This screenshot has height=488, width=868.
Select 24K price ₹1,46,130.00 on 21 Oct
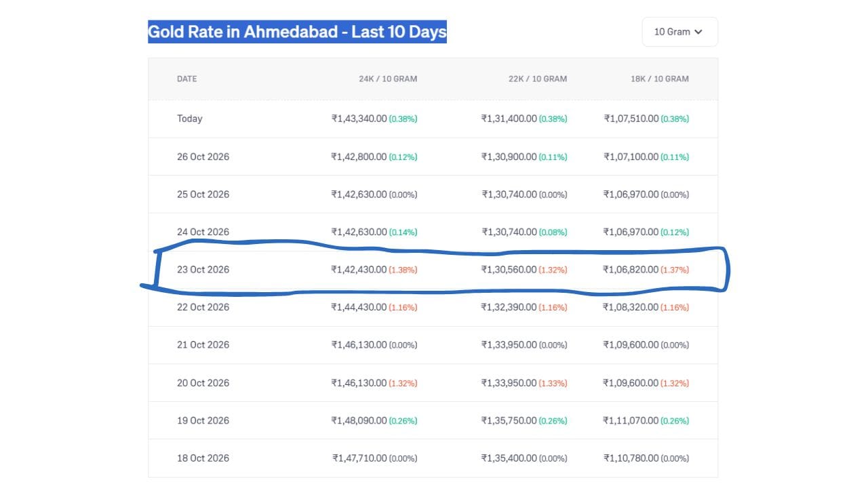(359, 345)
